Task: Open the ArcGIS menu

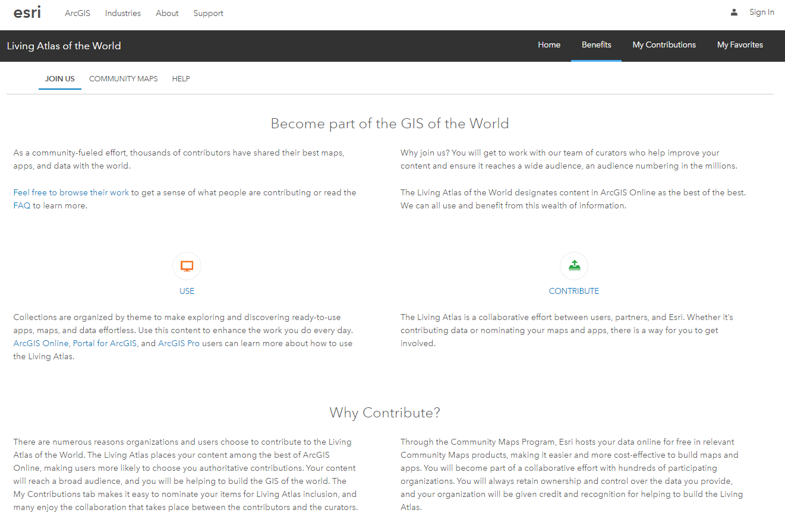Action: pyautogui.click(x=78, y=13)
